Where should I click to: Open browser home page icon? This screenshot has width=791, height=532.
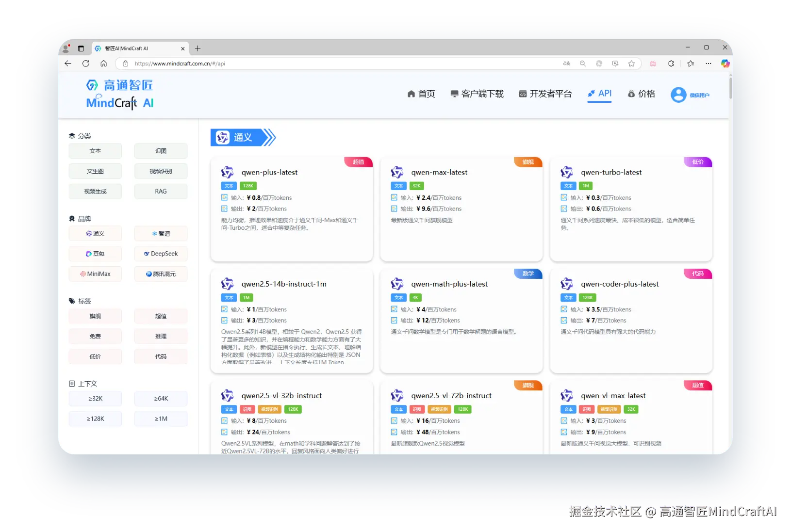coord(103,64)
